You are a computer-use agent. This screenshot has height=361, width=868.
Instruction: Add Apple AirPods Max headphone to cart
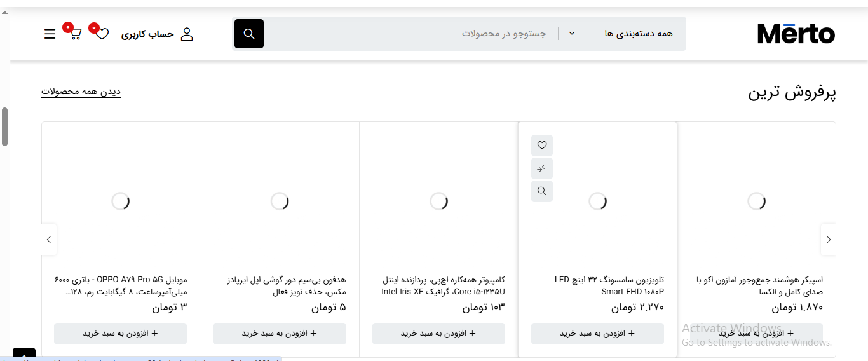pos(280,334)
